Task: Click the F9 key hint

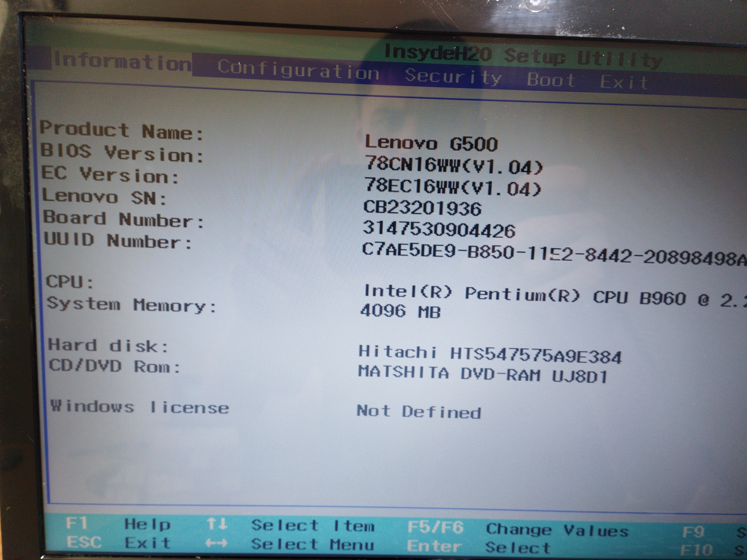Action: 693,532
